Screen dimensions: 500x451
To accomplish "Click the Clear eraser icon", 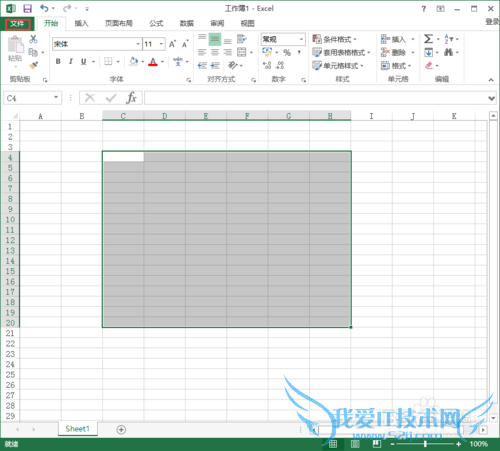I will pos(429,65).
